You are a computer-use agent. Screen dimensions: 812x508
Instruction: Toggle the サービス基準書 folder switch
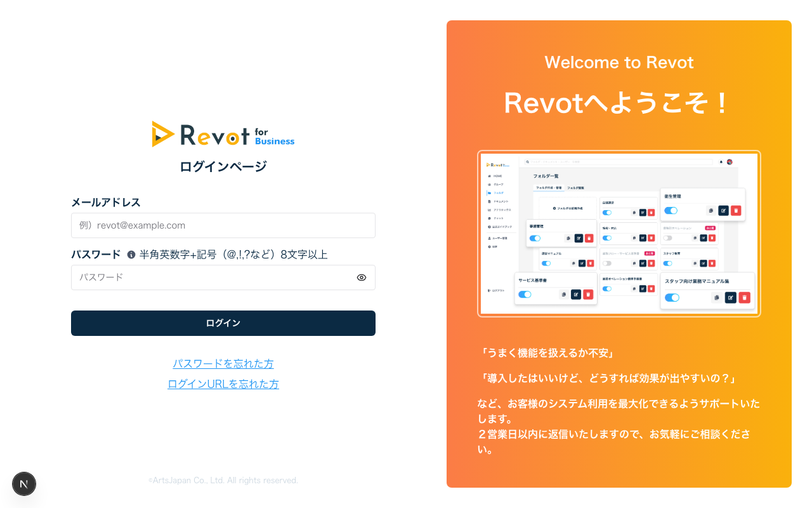point(525,294)
